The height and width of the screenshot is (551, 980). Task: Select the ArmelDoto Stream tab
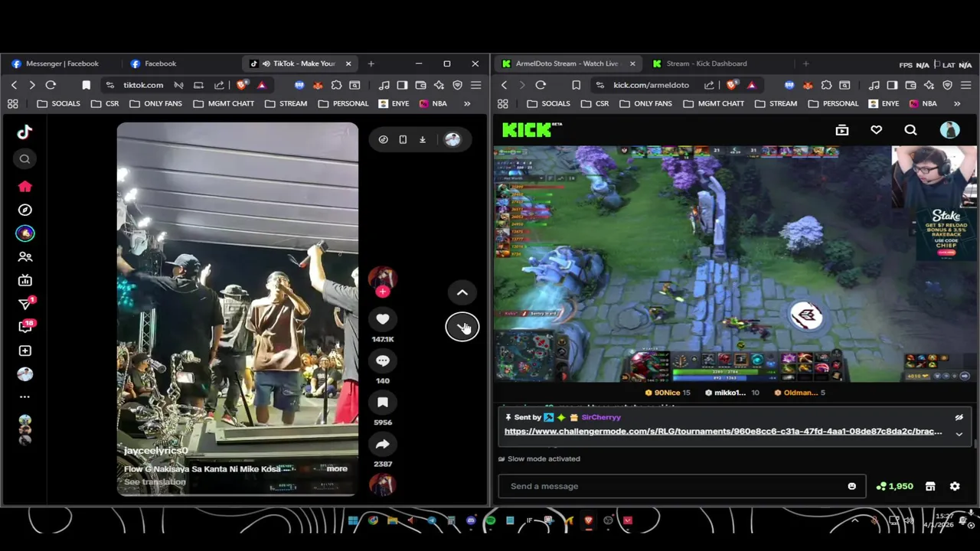pyautogui.click(x=567, y=64)
